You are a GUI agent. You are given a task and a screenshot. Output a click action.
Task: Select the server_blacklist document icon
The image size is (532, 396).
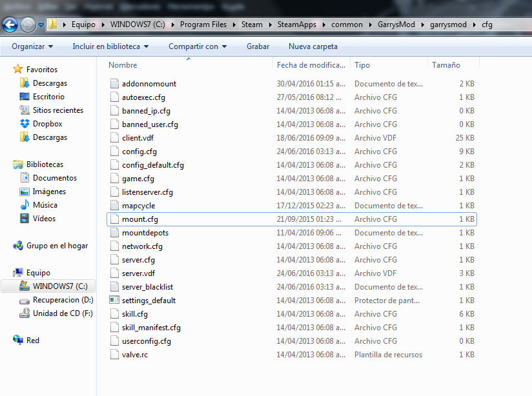click(114, 287)
